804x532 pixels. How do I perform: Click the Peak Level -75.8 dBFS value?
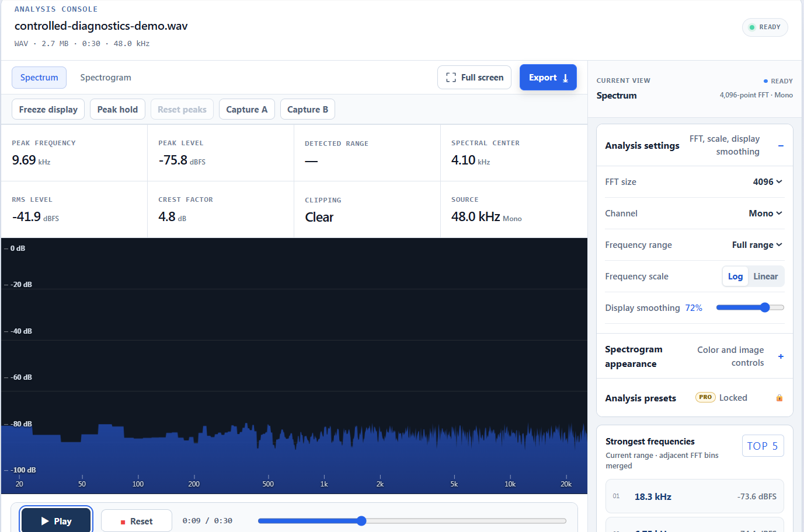pos(182,160)
